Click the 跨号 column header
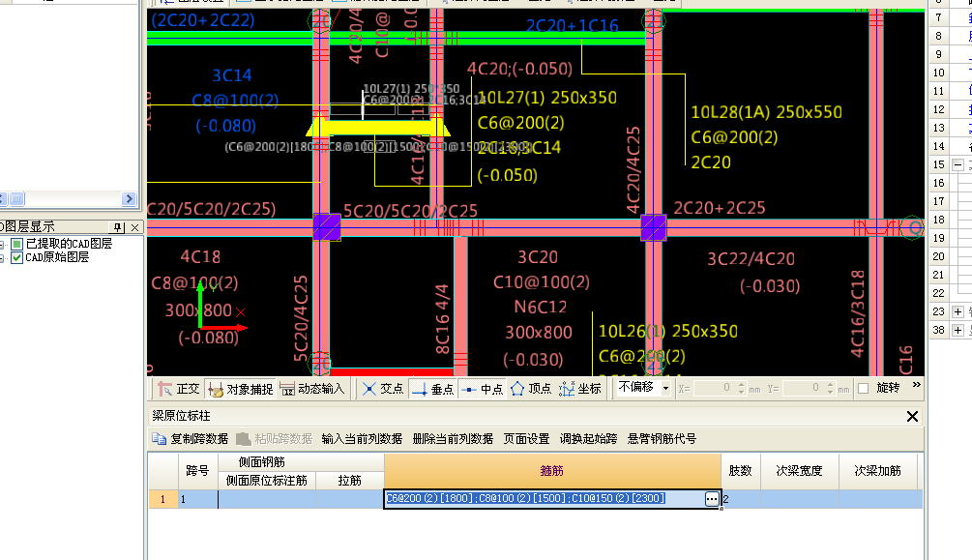 [x=197, y=471]
